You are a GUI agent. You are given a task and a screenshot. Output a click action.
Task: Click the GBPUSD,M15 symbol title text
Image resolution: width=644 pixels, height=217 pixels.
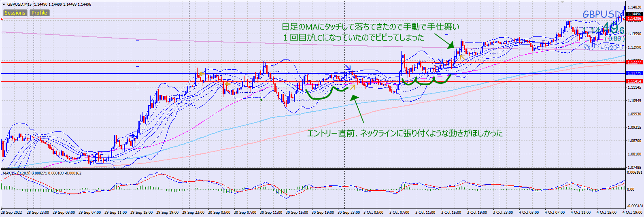tap(19, 4)
